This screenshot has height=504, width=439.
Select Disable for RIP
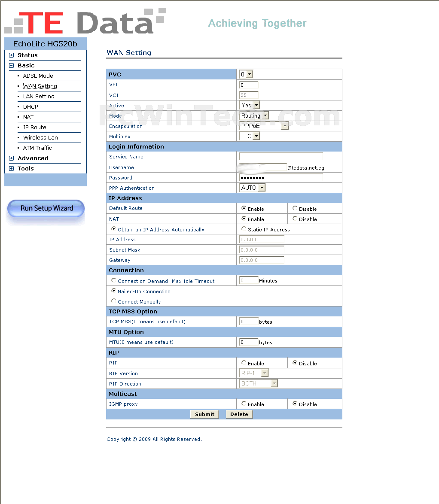click(295, 363)
